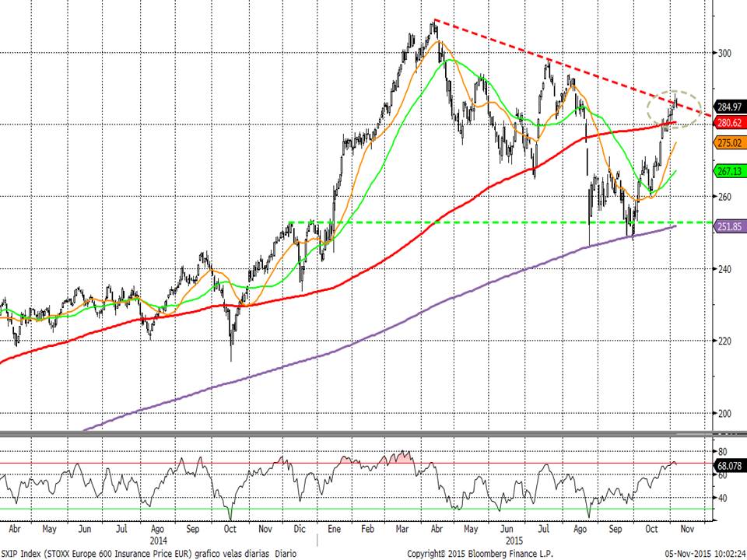The image size is (747, 560).
Task: Click the 200 price axis label
Action: 724,413
